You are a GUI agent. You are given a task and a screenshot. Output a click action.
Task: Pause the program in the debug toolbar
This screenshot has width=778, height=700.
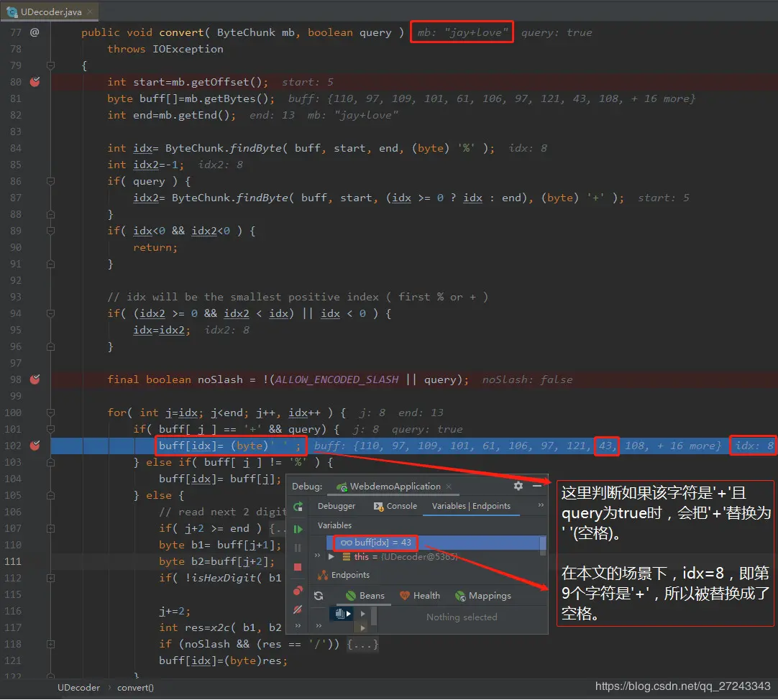tap(298, 548)
